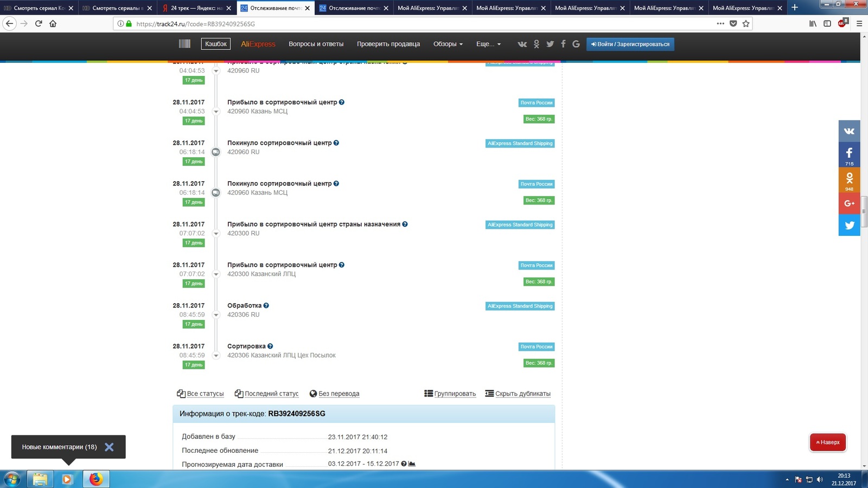Open Firefox in Windows taskbar
Viewport: 868px width, 488px height.
pyautogui.click(x=96, y=479)
